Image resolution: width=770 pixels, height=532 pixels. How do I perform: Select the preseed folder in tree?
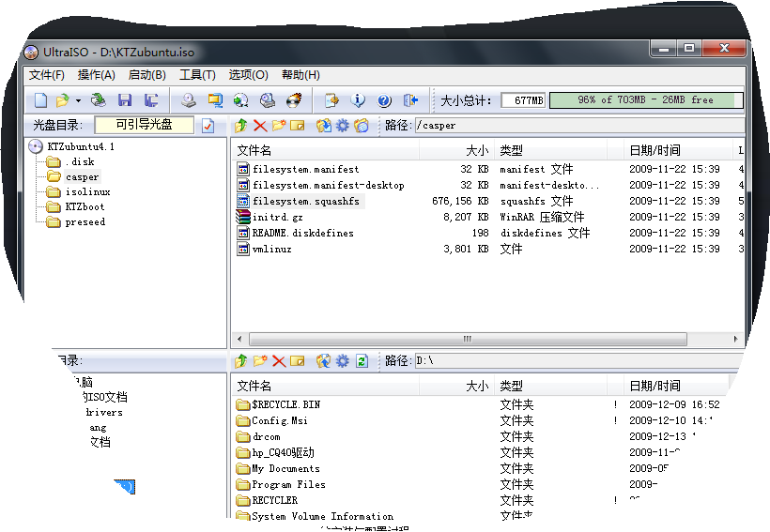click(x=85, y=222)
